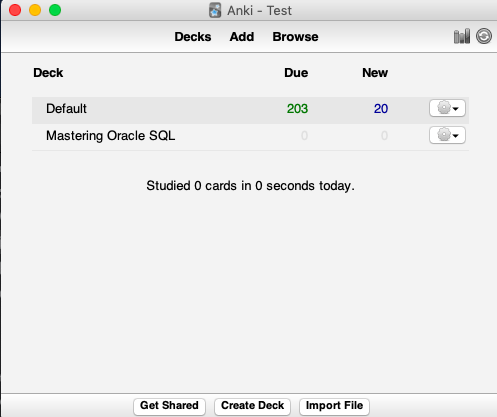Click the sync circular arrows icon

click(484, 36)
